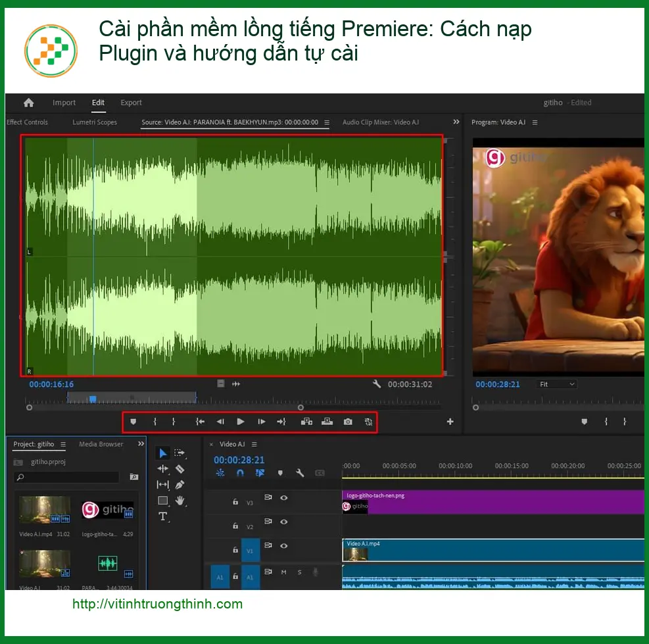The width and height of the screenshot is (649, 644).
Task: Click Drag Video Only icon
Action: pyautogui.click(x=221, y=384)
